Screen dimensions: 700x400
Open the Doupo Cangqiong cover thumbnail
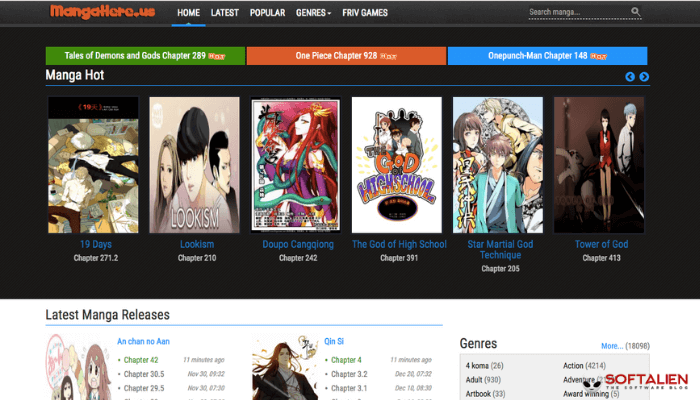[x=296, y=165]
